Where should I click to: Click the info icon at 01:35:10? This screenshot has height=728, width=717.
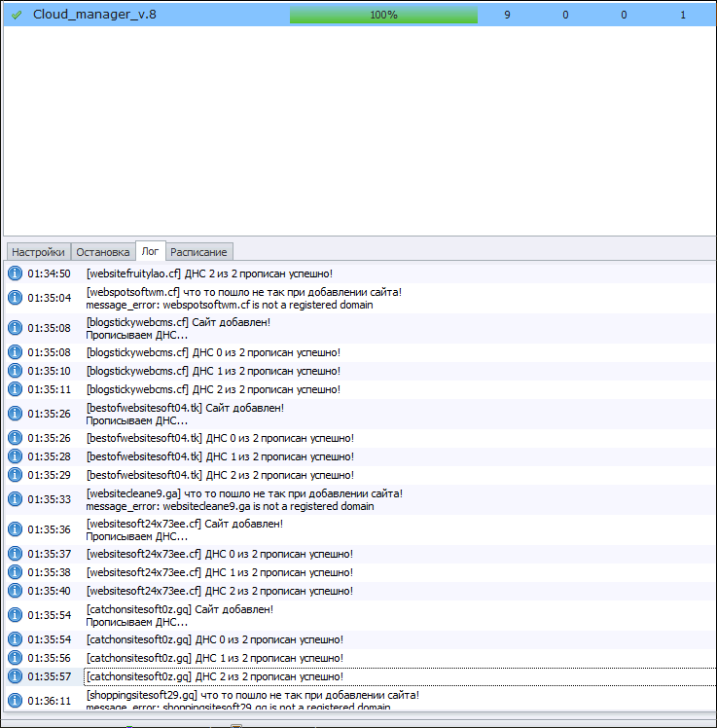pyautogui.click(x=15, y=371)
